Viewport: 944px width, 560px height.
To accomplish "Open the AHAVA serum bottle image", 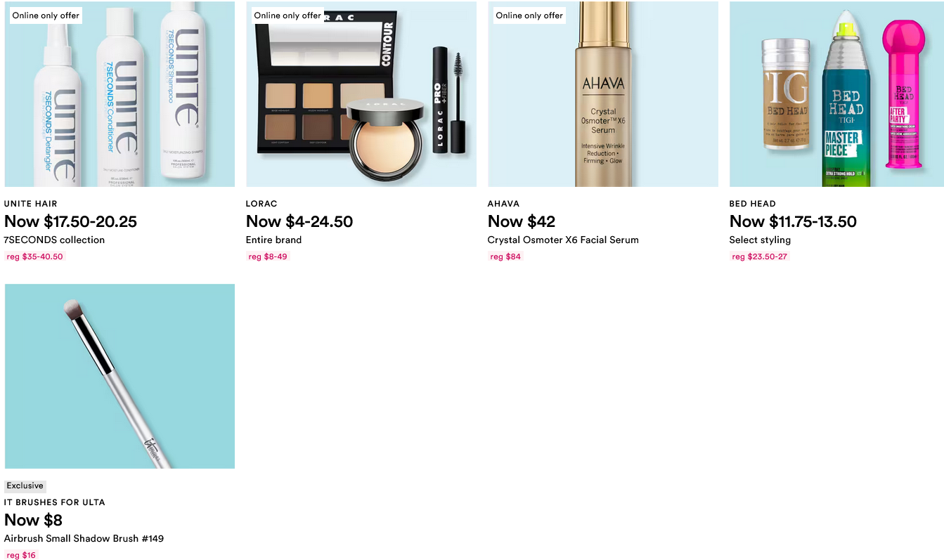I will pyautogui.click(x=603, y=94).
